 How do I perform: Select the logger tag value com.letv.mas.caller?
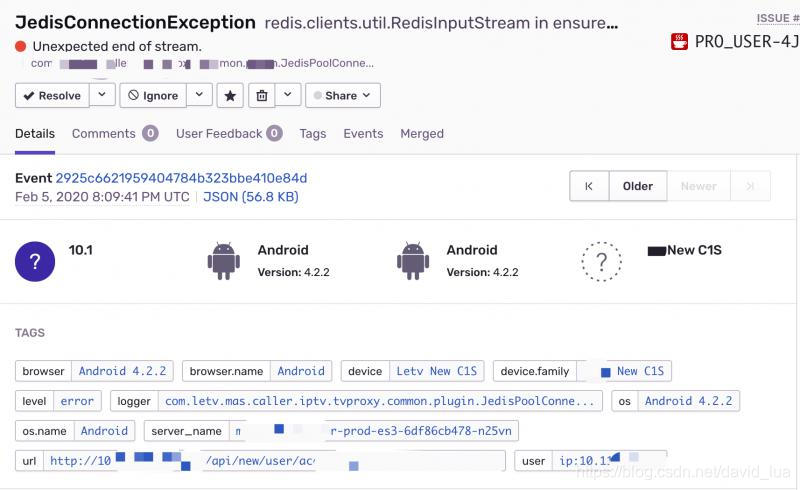[x=380, y=401]
